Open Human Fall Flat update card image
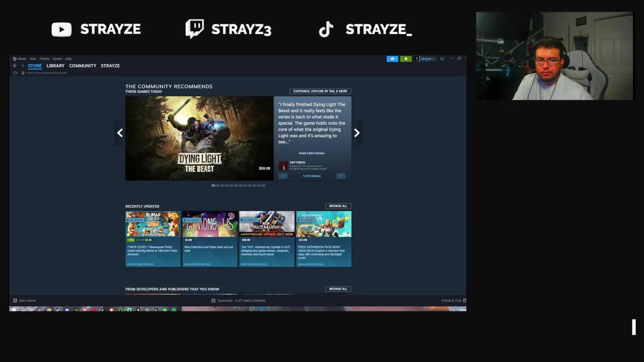The height and width of the screenshot is (362, 644). click(152, 224)
